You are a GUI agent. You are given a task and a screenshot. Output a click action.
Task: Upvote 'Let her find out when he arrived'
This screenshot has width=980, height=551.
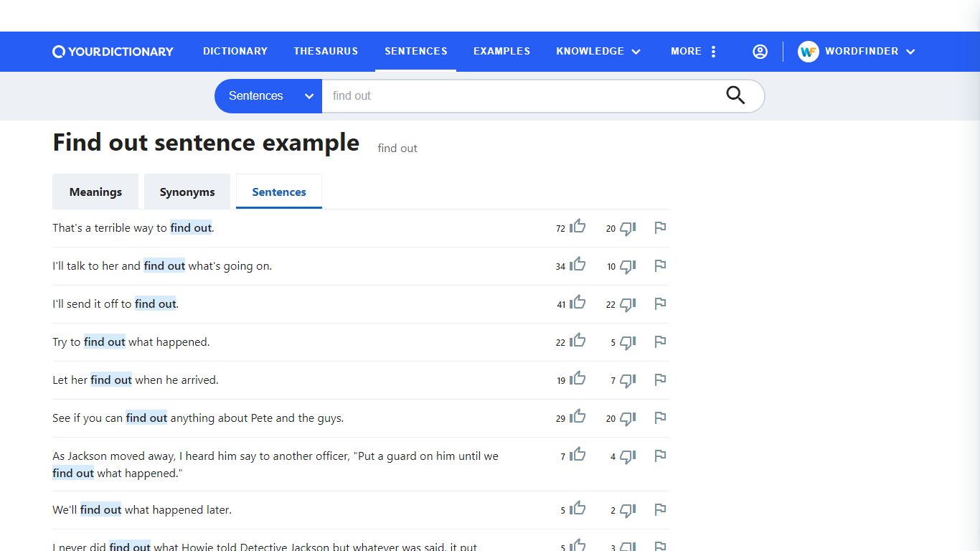[x=578, y=380]
